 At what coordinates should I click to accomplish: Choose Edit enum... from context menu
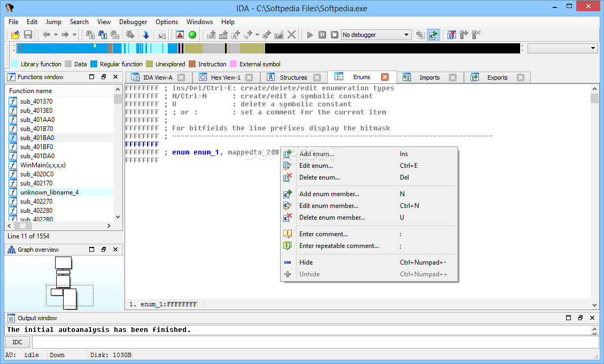(369, 166)
